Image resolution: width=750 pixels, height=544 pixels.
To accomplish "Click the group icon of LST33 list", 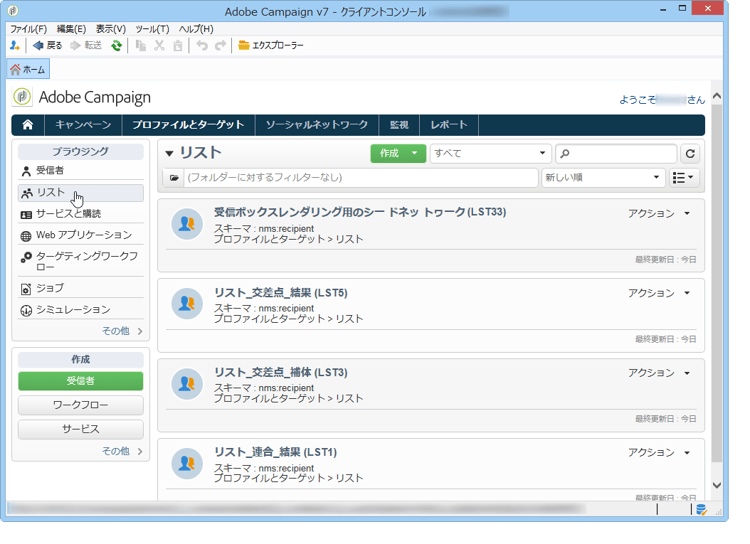I will [x=187, y=223].
